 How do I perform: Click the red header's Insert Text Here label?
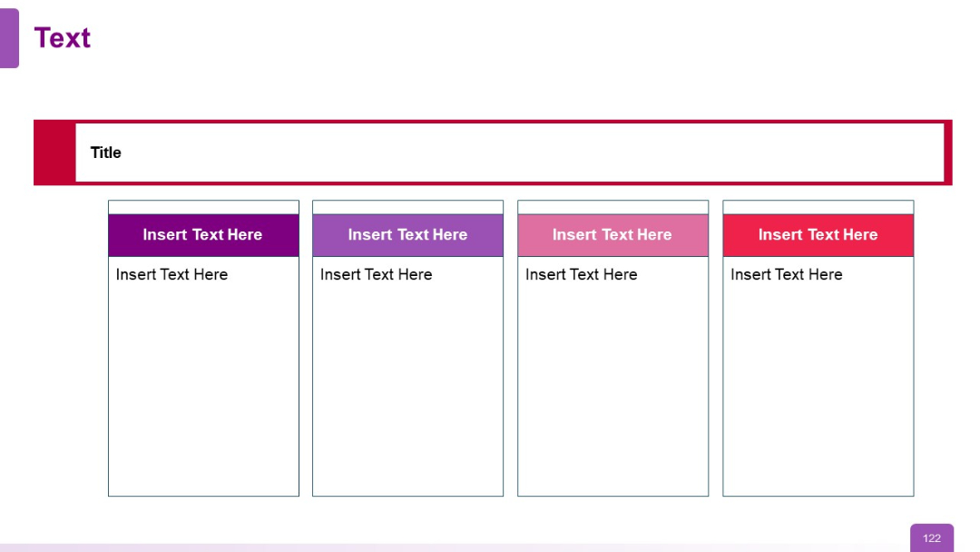[x=818, y=234]
